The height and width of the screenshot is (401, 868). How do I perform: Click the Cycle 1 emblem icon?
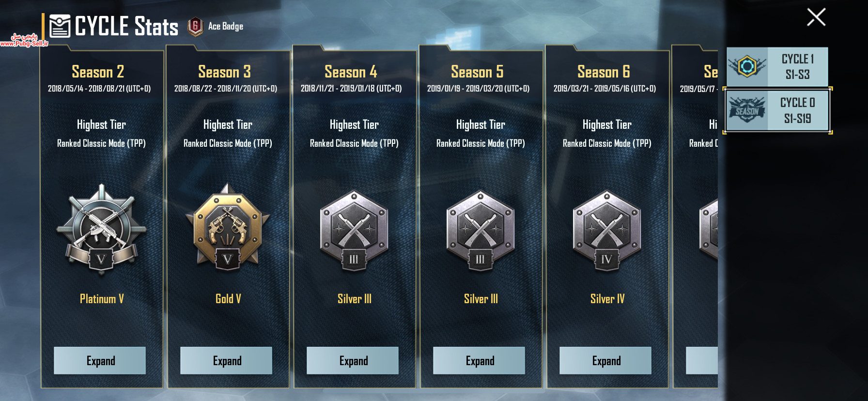coord(747,66)
